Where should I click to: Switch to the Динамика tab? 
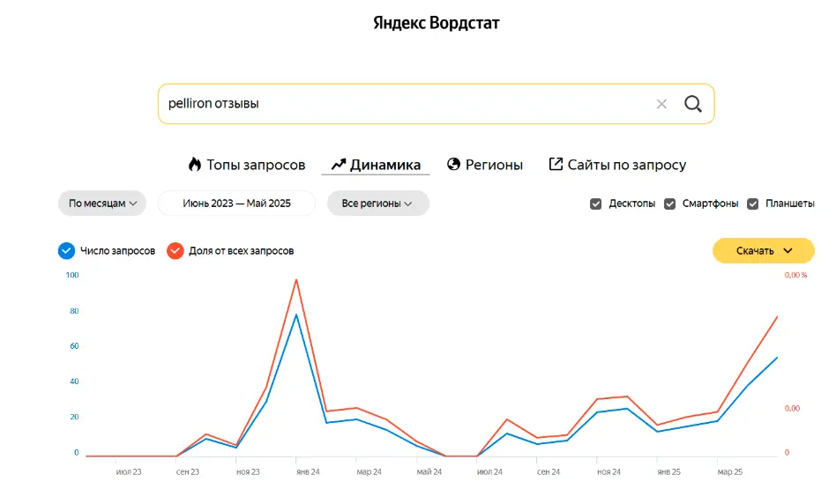[x=376, y=165]
